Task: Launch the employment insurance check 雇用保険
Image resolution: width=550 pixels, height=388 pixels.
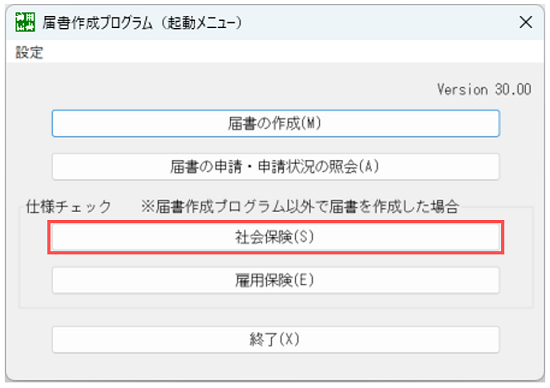Action: [x=276, y=280]
